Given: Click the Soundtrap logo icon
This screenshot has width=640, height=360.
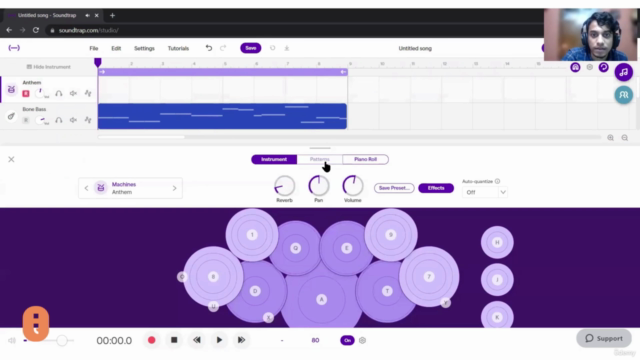Looking at the screenshot, I should [14, 48].
